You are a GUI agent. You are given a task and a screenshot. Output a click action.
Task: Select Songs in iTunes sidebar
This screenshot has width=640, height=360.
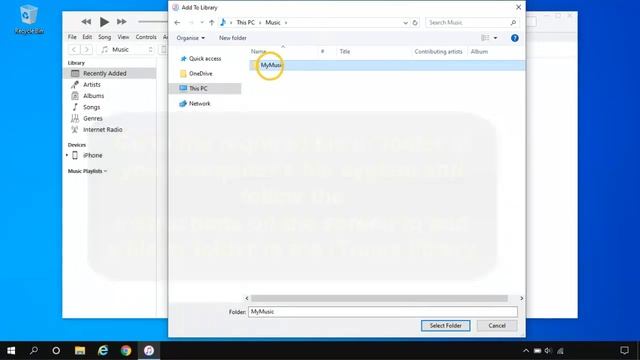91,107
